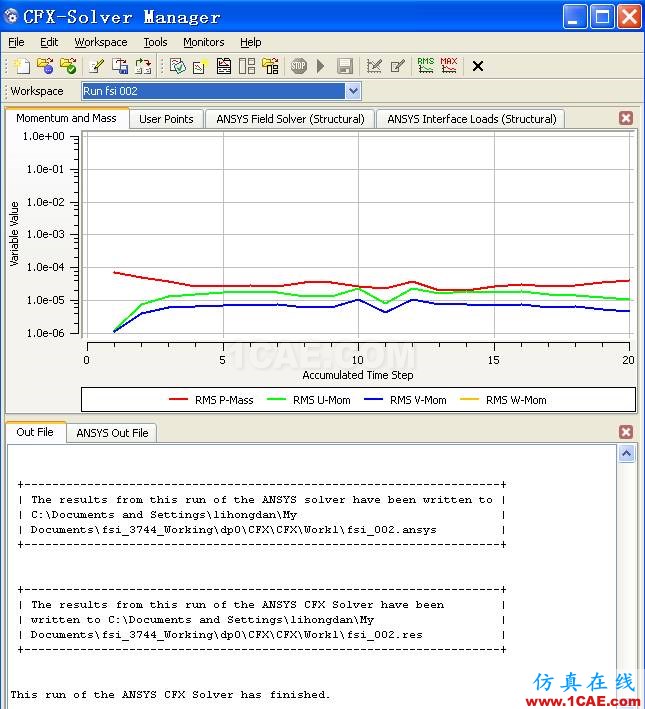Click the Monitor Run in Progress folder icon
The image size is (645, 709).
click(x=45, y=66)
